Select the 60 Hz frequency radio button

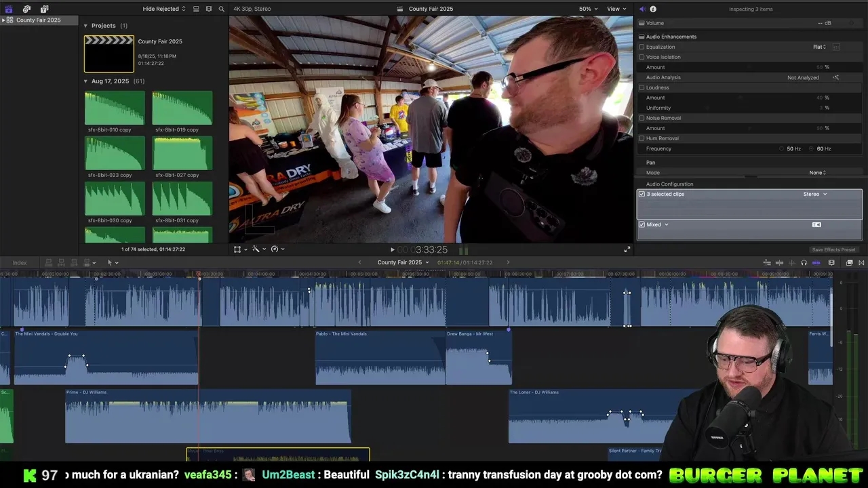coord(812,148)
